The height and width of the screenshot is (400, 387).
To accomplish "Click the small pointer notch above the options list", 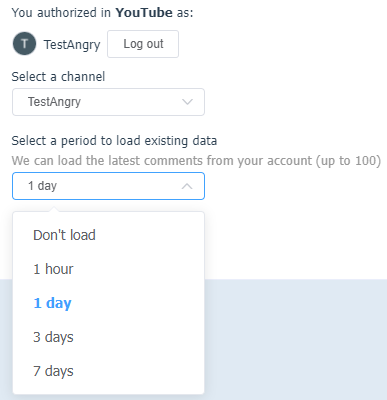I will [54, 209].
